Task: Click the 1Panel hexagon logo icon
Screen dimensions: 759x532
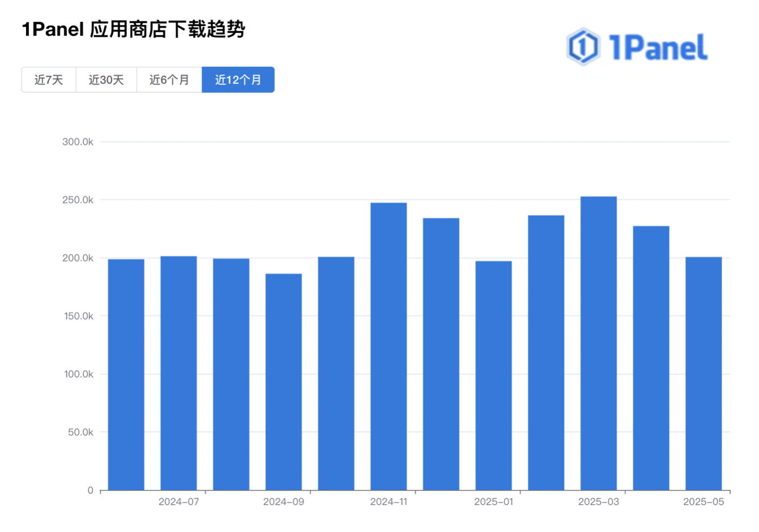Action: (x=583, y=46)
